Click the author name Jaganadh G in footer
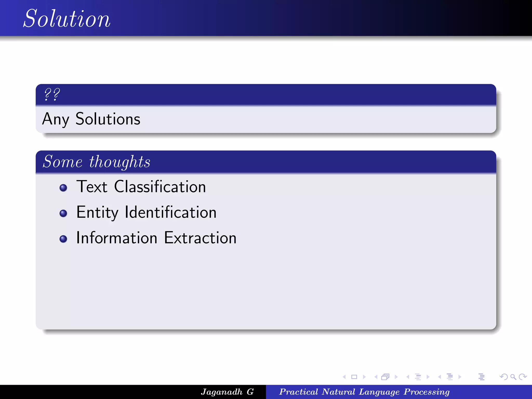 click(227, 392)
